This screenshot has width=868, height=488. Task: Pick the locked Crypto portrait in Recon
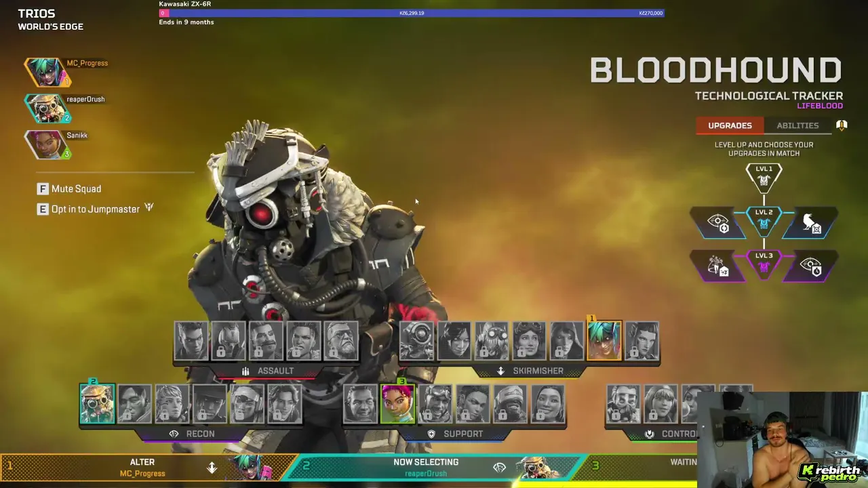click(x=134, y=404)
